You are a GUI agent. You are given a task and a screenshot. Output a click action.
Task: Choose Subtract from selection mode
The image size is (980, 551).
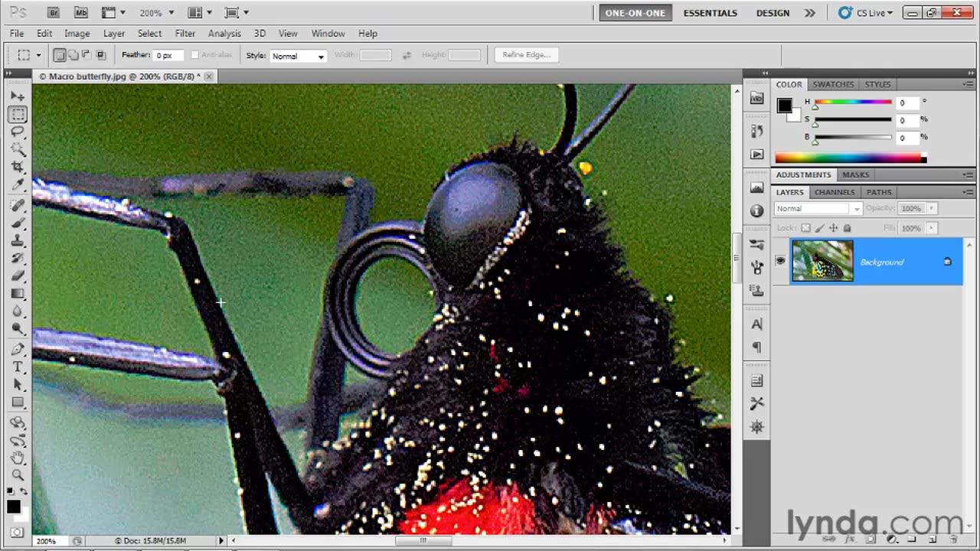point(87,55)
